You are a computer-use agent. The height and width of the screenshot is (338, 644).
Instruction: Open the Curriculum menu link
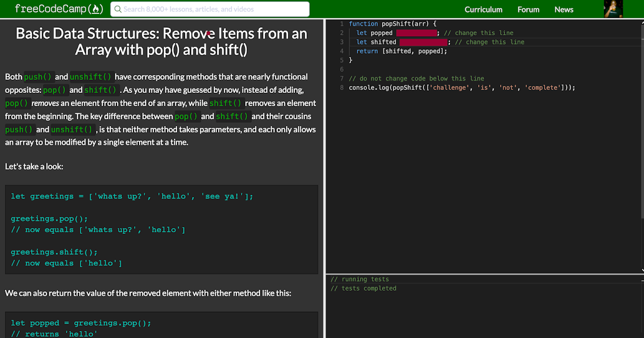coord(484,9)
